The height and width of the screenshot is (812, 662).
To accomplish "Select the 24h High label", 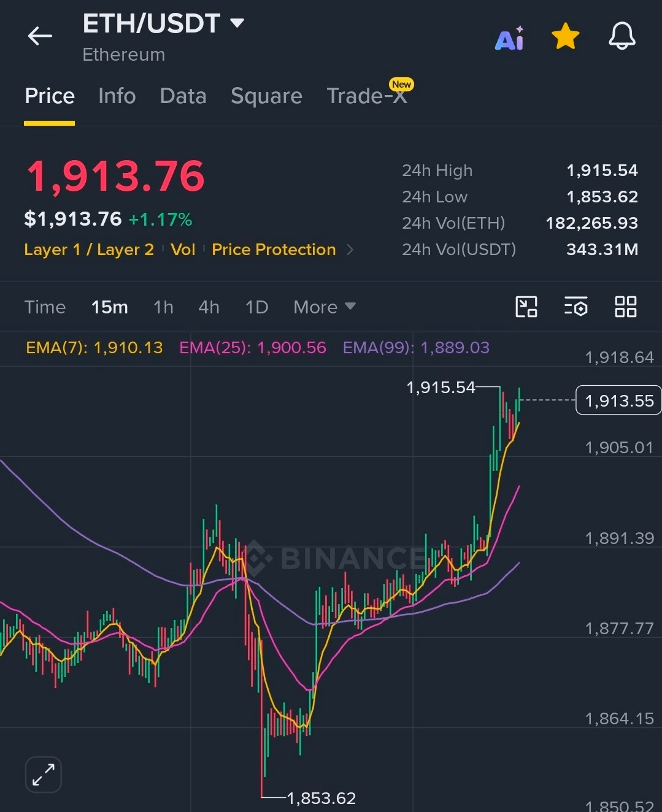I will (437, 170).
